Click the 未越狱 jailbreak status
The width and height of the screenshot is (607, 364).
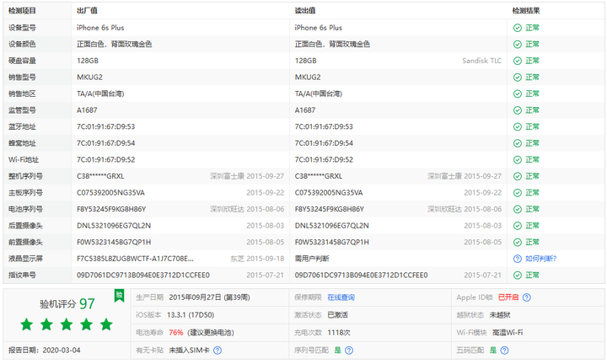500,315
